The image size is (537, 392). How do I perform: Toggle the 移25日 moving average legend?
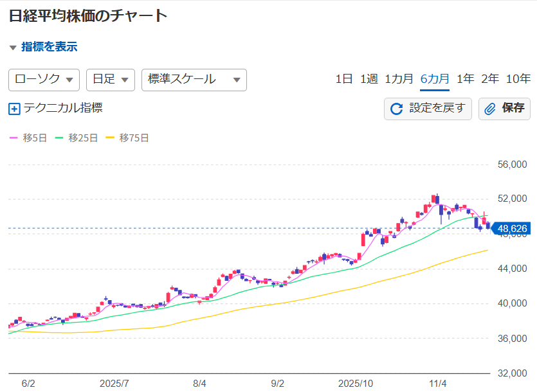[x=77, y=138]
